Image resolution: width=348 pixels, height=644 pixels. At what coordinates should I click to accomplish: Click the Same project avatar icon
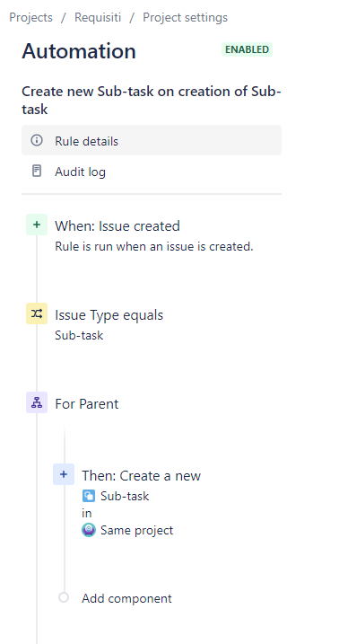[x=89, y=530]
